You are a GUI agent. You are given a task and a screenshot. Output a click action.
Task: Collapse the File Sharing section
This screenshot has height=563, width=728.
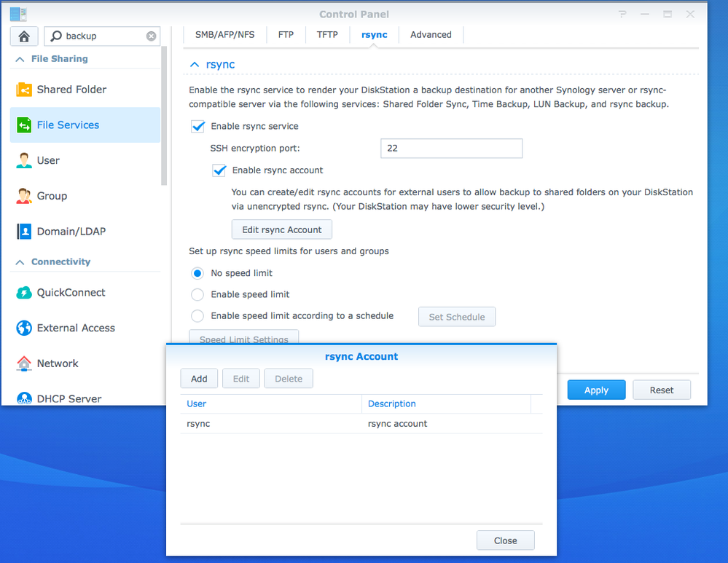coord(20,59)
